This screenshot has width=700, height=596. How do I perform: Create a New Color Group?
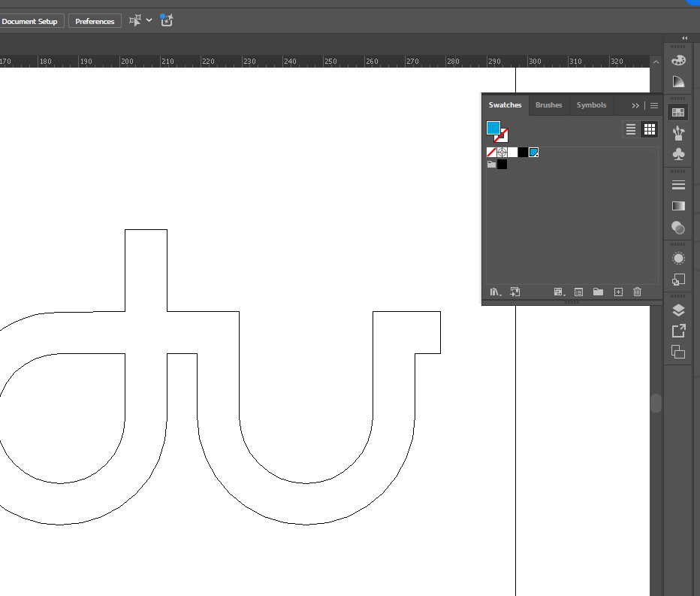[x=598, y=292]
